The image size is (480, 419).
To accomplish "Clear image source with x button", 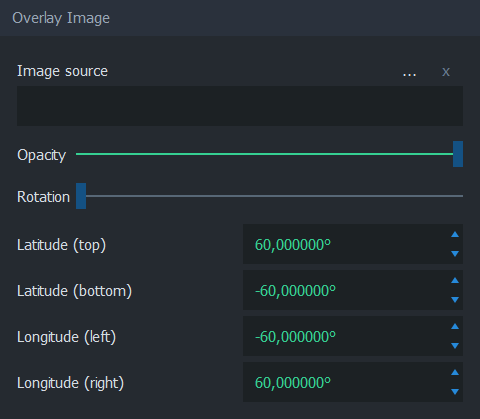I will point(446,72).
